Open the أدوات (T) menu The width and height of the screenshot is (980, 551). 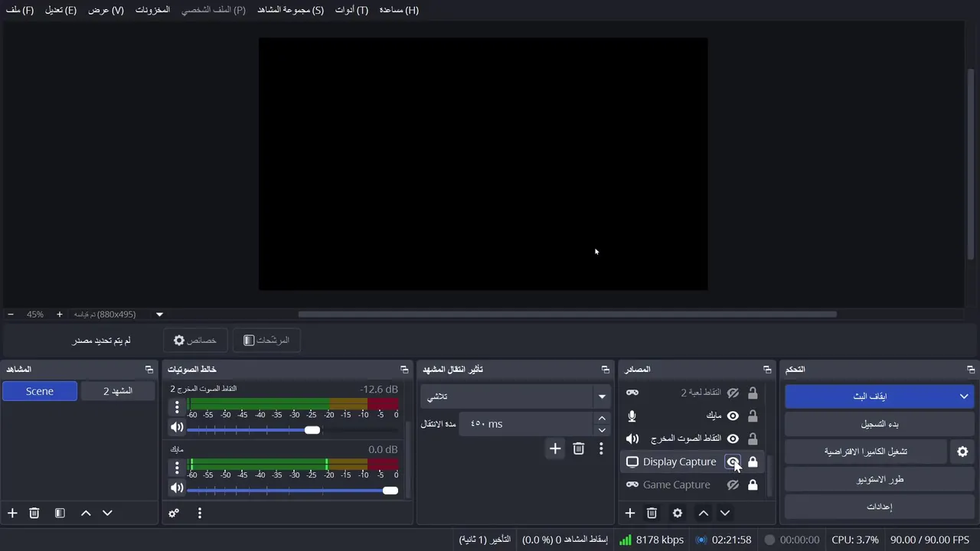click(x=351, y=10)
